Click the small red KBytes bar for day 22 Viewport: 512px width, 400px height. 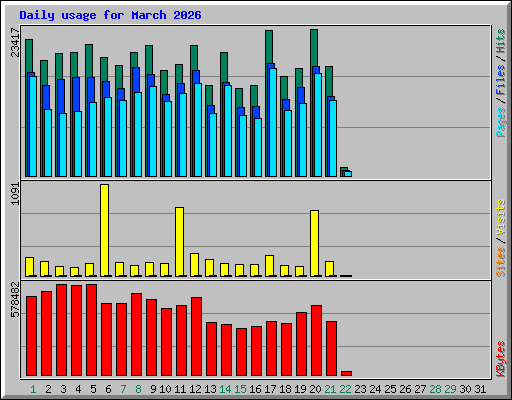coord(347,373)
